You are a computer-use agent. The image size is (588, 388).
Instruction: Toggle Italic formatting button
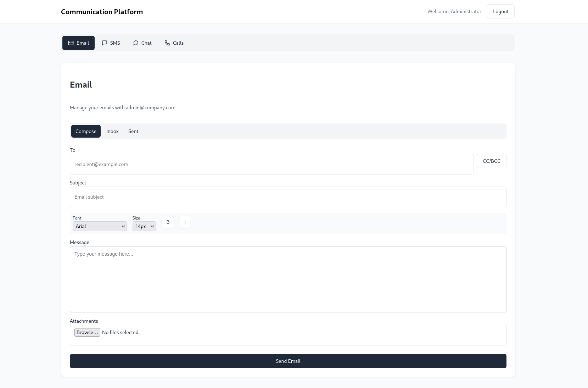tap(185, 222)
